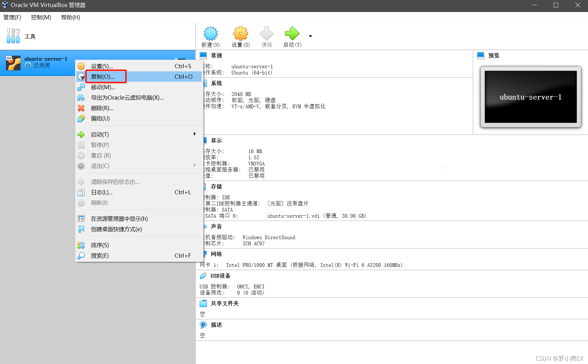Open the 管理(F) menu
This screenshot has height=364, width=588.
coord(12,18)
